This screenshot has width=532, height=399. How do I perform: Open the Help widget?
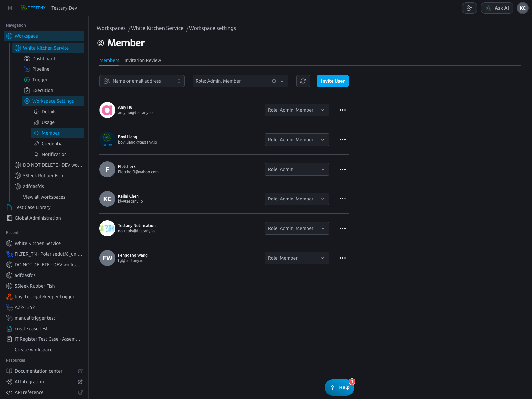click(x=339, y=387)
